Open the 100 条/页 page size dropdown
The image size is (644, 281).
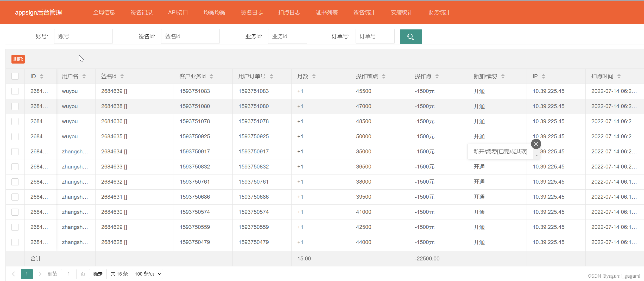[x=148, y=274]
